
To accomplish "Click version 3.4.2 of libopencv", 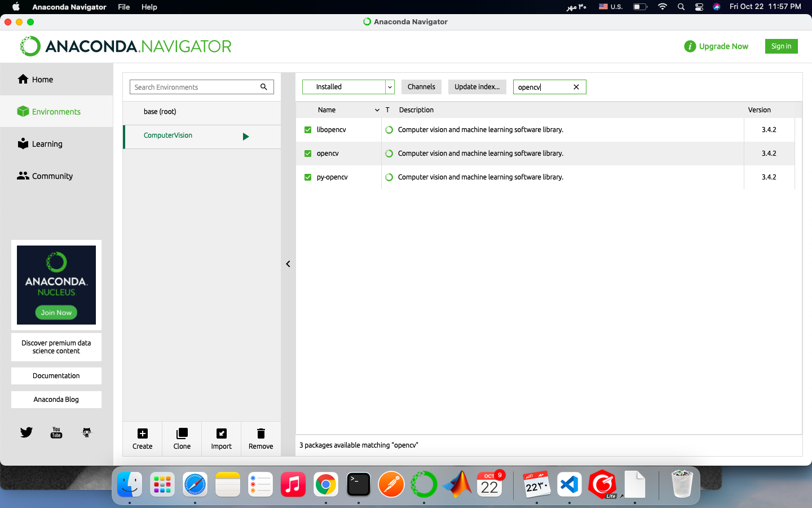I will coord(769,130).
